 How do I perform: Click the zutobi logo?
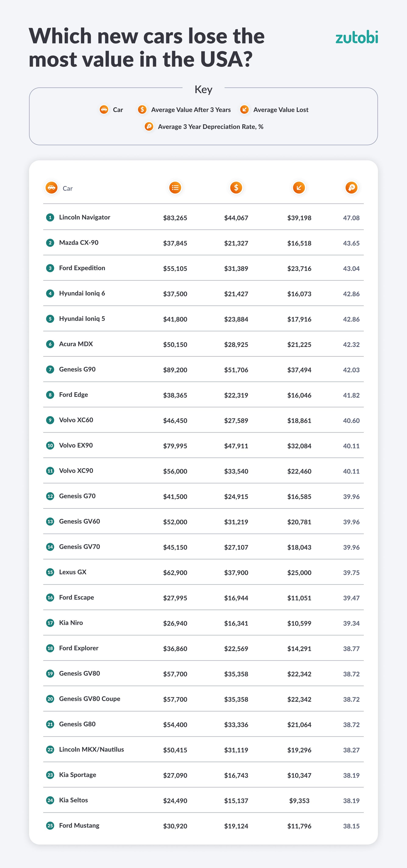pyautogui.click(x=357, y=37)
